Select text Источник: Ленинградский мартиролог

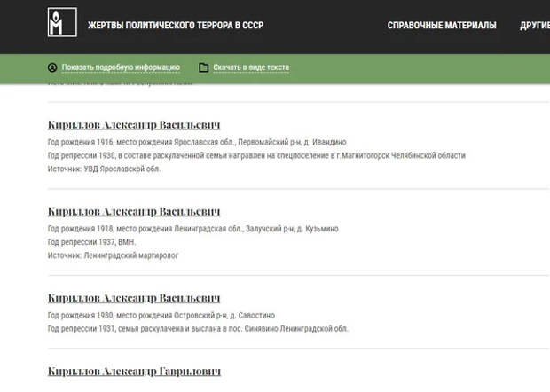[x=113, y=255]
